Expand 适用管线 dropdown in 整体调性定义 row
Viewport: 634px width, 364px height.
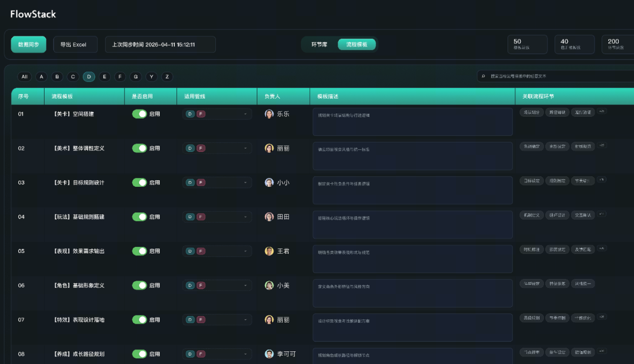point(217,149)
